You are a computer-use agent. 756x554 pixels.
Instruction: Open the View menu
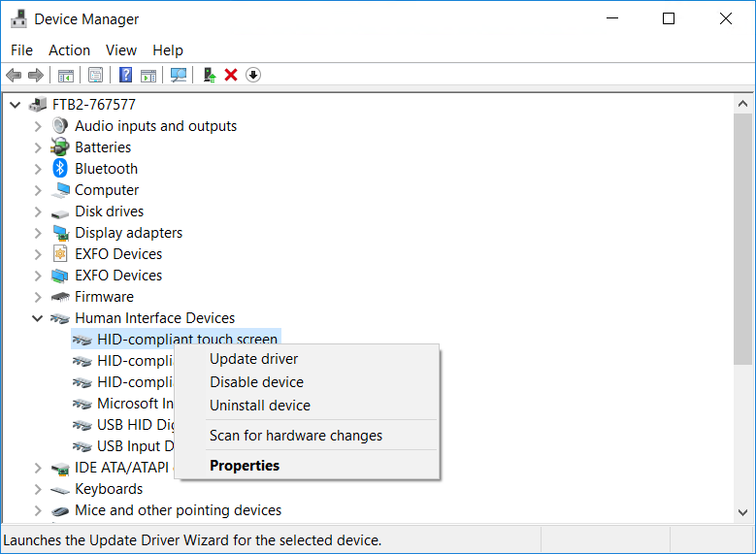121,50
